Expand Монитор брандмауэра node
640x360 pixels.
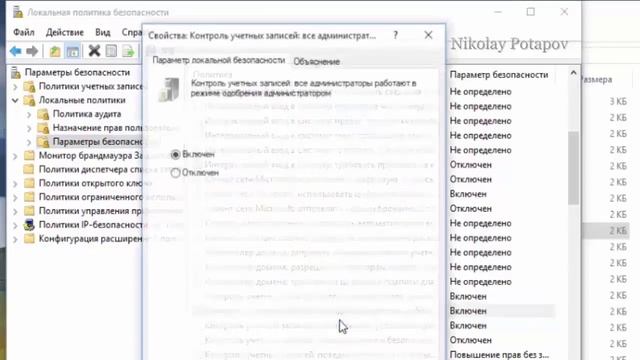(15, 156)
